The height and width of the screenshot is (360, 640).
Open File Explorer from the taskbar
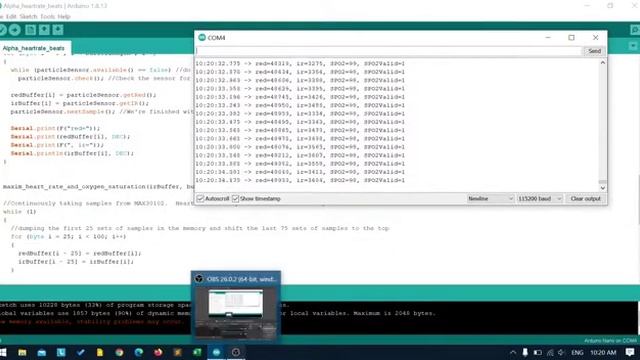click(x=22, y=352)
